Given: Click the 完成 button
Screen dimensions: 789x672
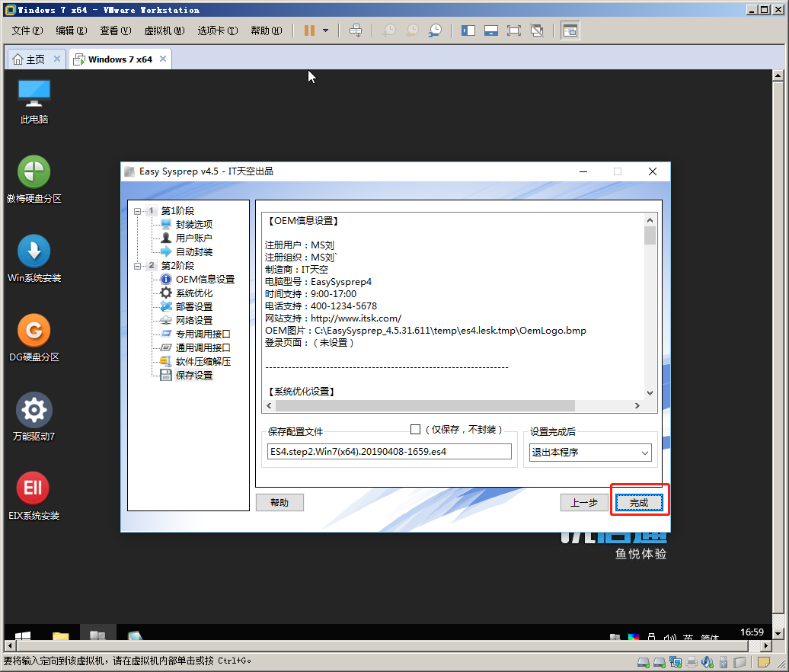Looking at the screenshot, I should pos(639,502).
